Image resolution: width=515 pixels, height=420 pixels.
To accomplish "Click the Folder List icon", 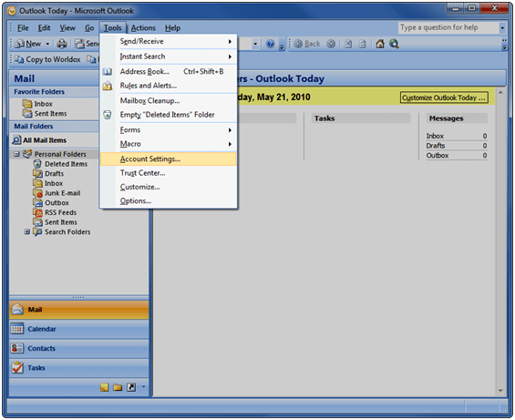I will coord(118,387).
